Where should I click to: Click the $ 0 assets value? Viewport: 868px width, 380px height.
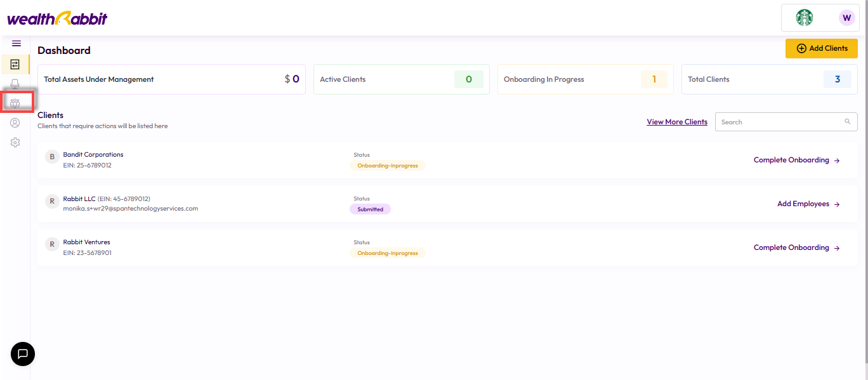point(292,79)
